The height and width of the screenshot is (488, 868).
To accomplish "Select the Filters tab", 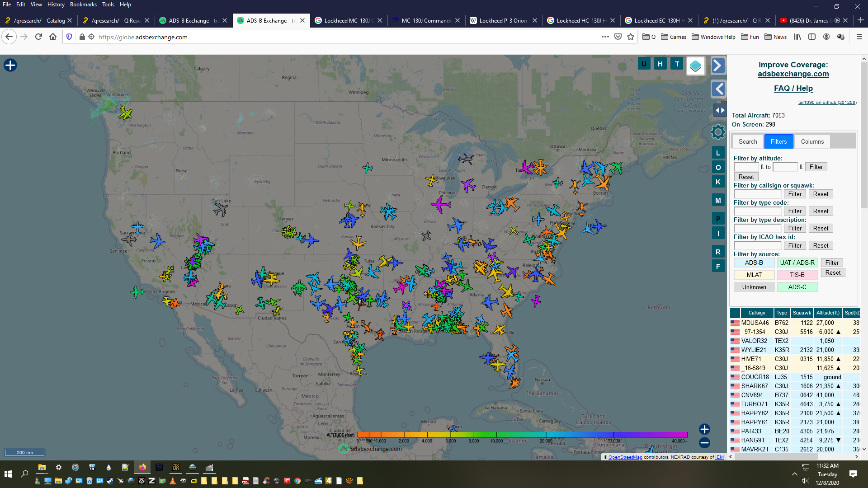I will 778,141.
